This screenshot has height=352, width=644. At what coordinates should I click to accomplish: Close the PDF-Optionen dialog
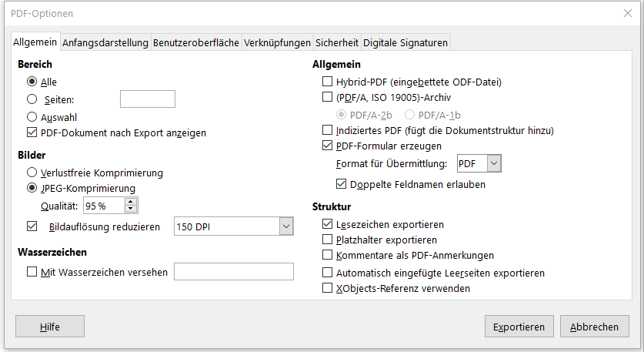(x=628, y=13)
